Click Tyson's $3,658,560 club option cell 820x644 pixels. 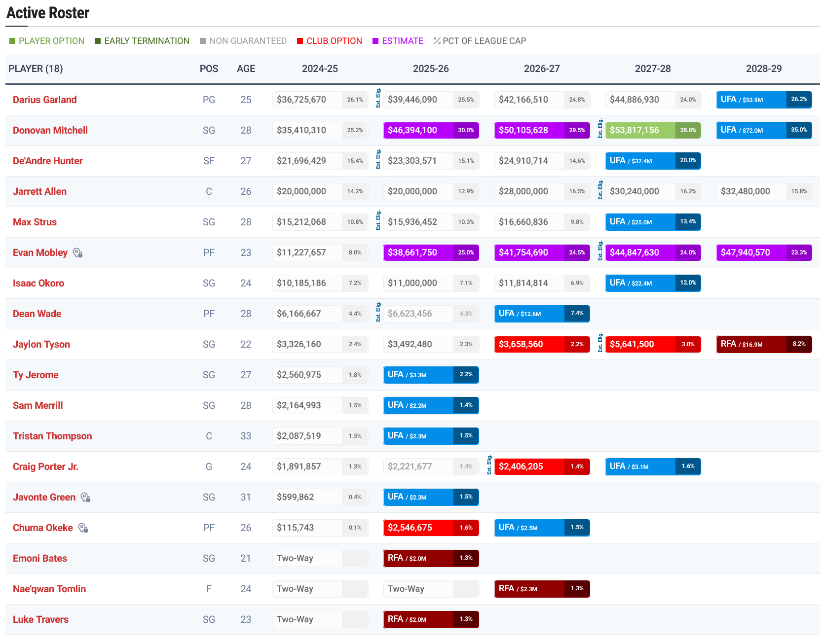point(542,344)
